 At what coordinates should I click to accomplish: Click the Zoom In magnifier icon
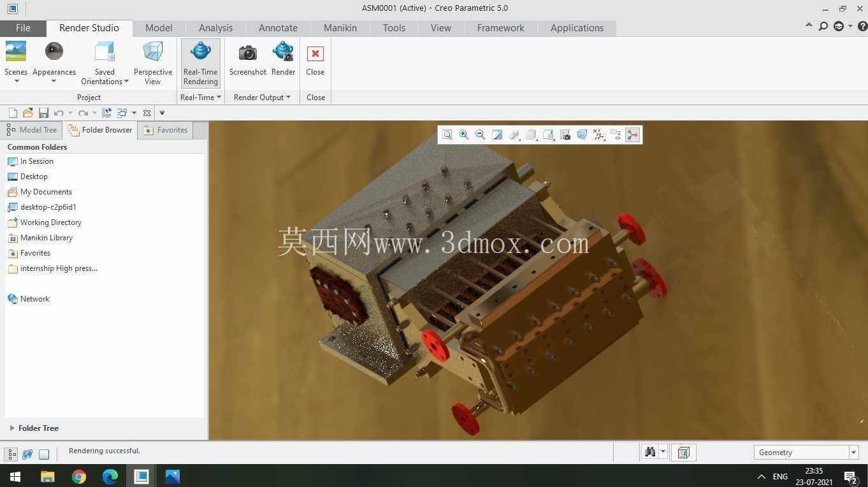pyautogui.click(x=464, y=134)
